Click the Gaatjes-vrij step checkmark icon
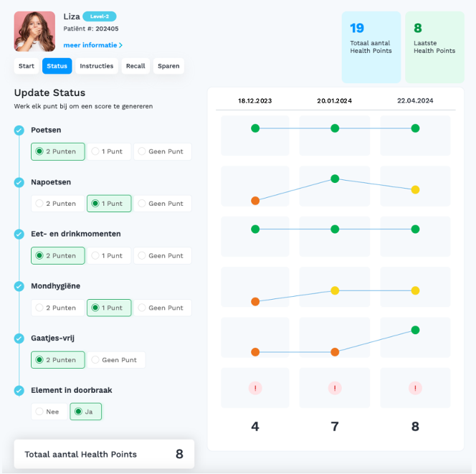476x474 pixels. pyautogui.click(x=19, y=338)
